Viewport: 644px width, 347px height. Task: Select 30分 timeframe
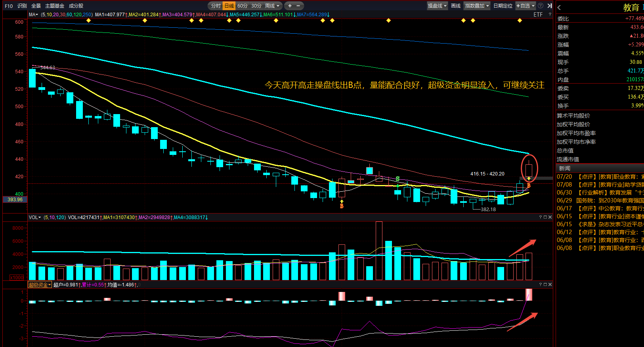click(x=256, y=6)
